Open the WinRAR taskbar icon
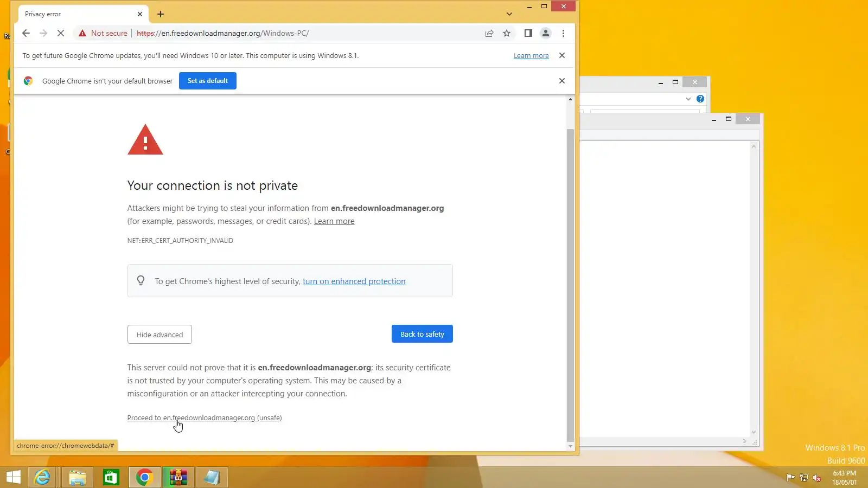The height and width of the screenshot is (488, 868). 178,477
